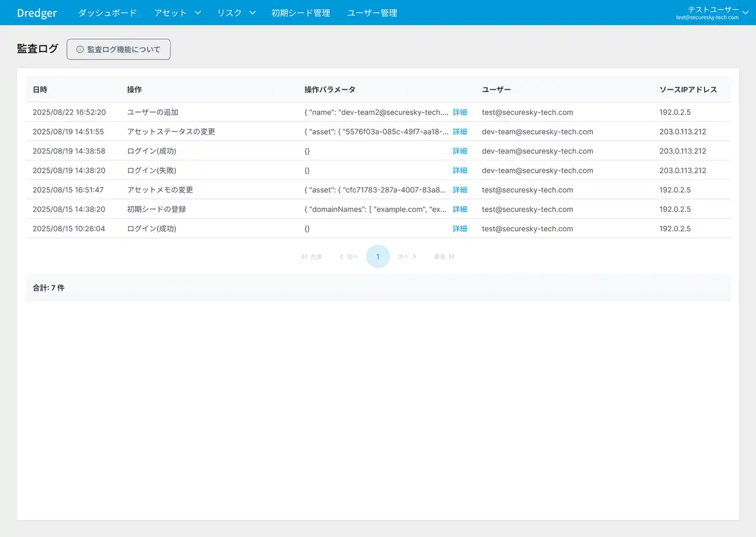Click the 監査ログ機能について info button
Screen dimensions: 756x537
pos(119,50)
